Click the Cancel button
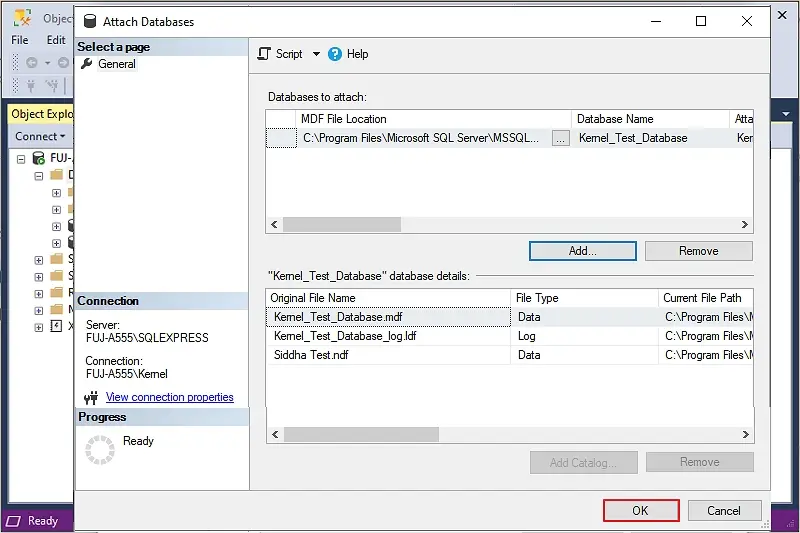The height and width of the screenshot is (533, 800). pos(724,511)
